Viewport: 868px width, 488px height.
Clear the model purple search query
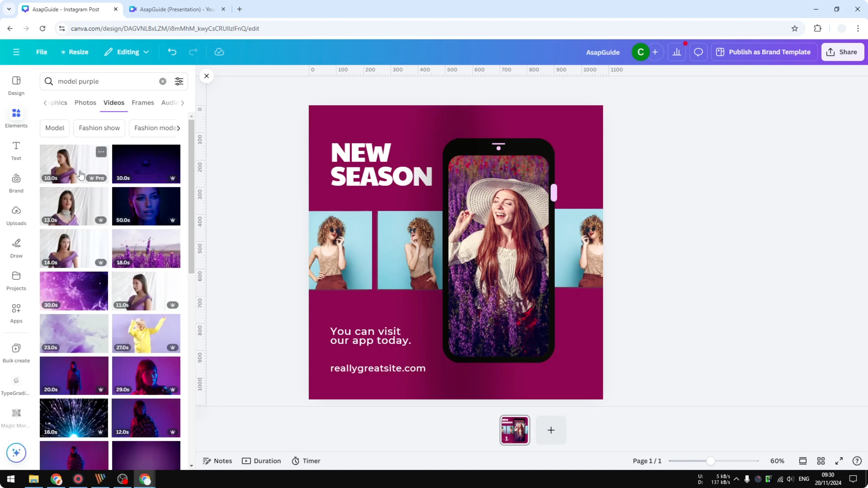(x=163, y=81)
